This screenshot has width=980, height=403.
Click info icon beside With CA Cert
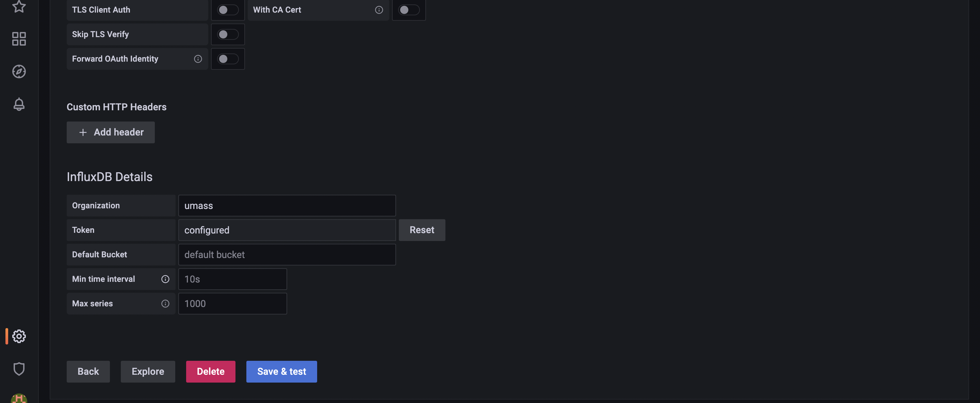(x=378, y=10)
